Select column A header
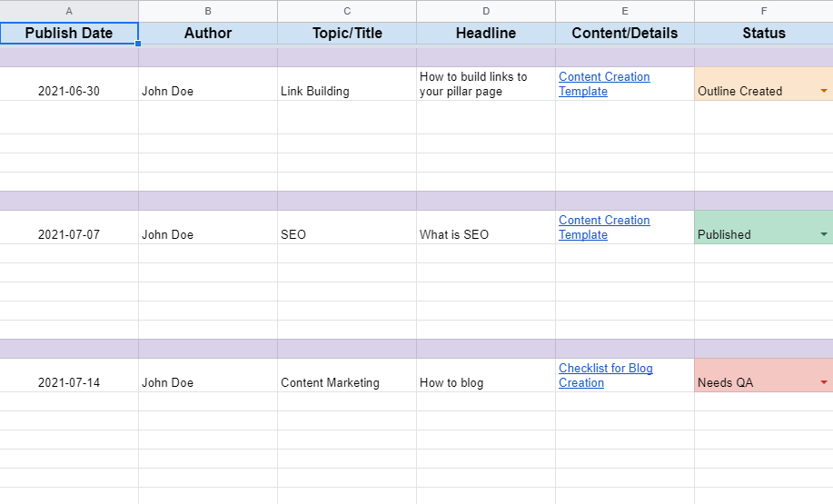 point(69,11)
